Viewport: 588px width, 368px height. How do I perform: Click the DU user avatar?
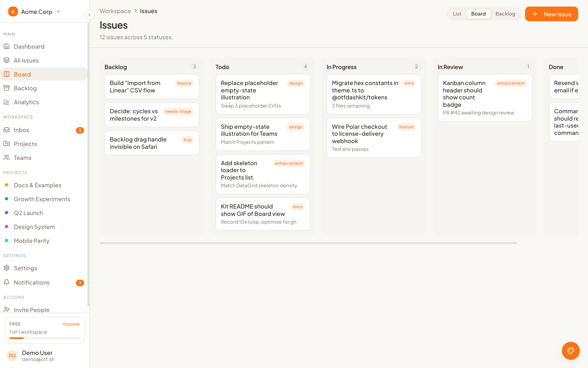coord(12,356)
